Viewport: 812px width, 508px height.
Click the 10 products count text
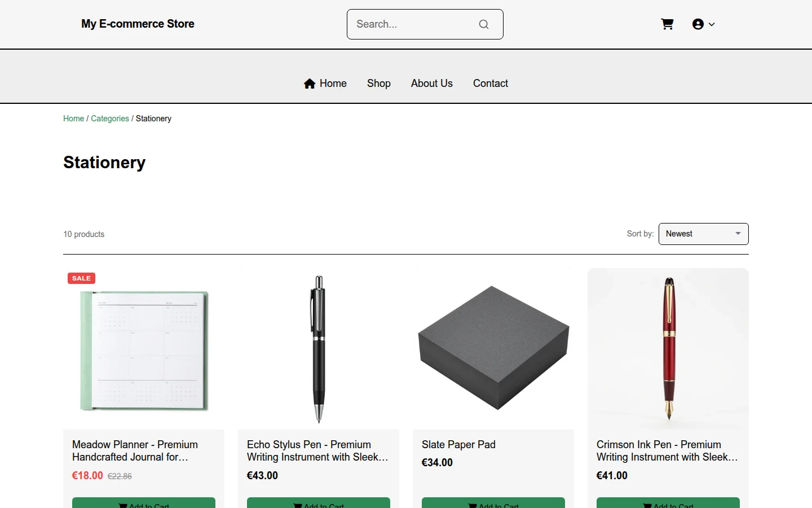[83, 234]
